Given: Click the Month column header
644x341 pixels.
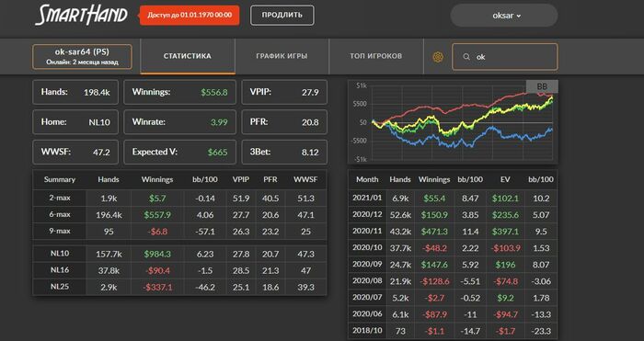Looking at the screenshot, I should 367,179.
